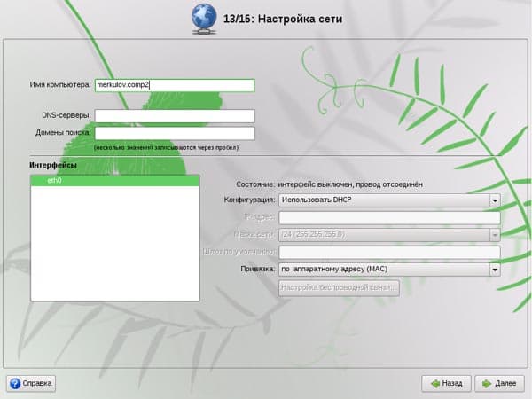532x399 pixels.
Task: Click the hint 'несколько значений записываются через пробел'
Action: pos(167,147)
